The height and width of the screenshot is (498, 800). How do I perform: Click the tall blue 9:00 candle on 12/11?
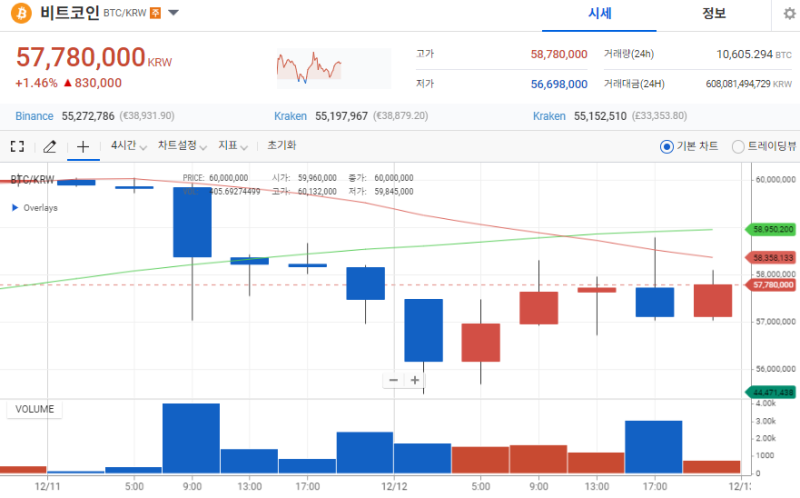coord(192,222)
